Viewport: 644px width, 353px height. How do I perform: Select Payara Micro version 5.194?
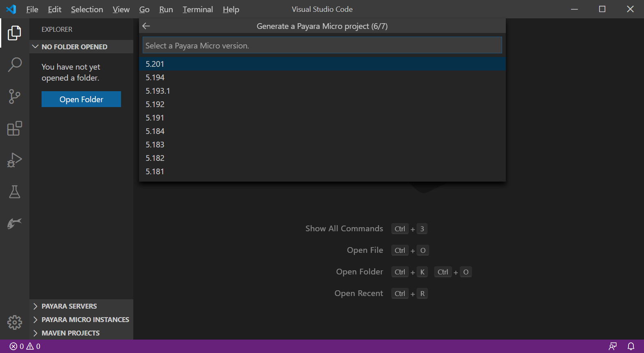[322, 77]
